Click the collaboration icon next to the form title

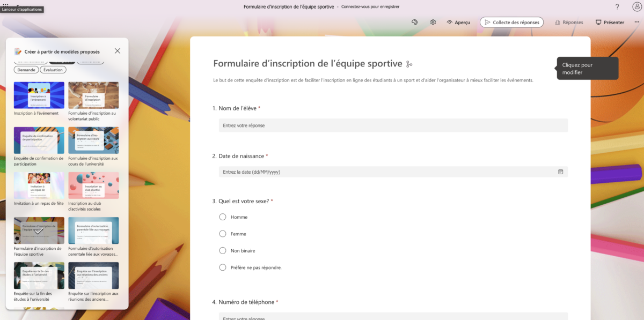click(408, 63)
